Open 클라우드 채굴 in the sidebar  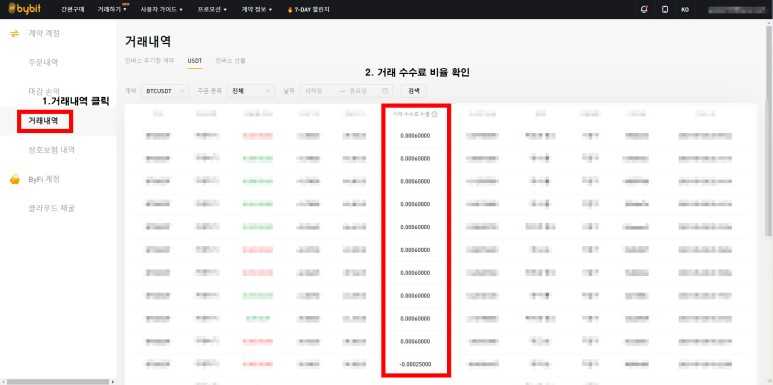(x=52, y=208)
